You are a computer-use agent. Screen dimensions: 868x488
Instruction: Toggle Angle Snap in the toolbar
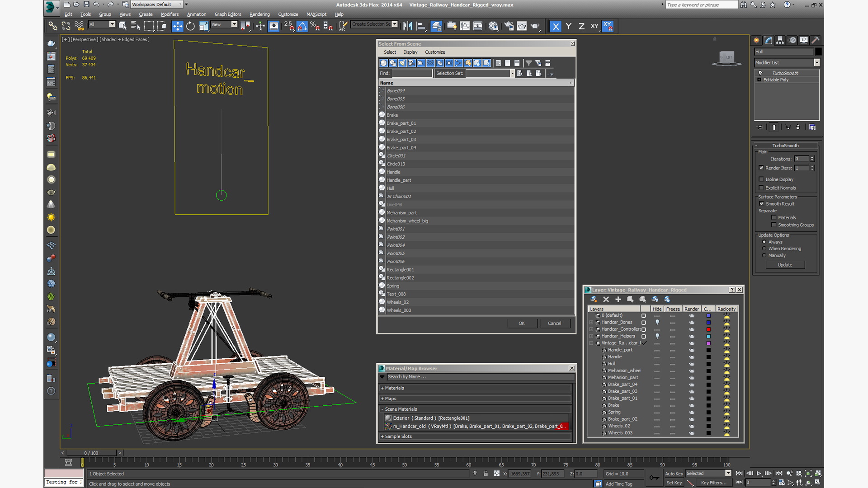tap(302, 26)
